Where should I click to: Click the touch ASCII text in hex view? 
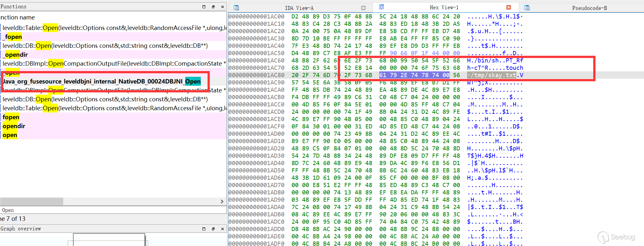coord(514,68)
